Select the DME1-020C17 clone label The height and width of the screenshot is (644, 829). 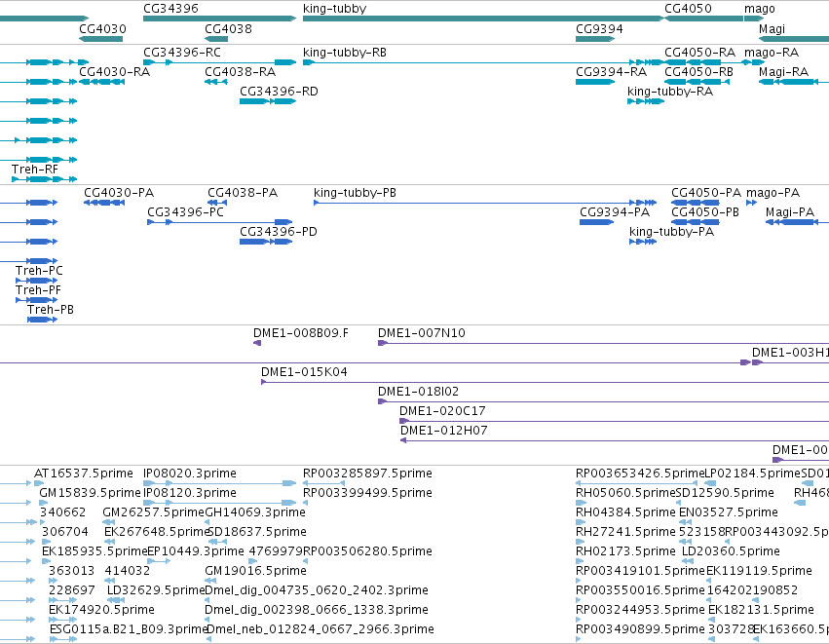(442, 411)
